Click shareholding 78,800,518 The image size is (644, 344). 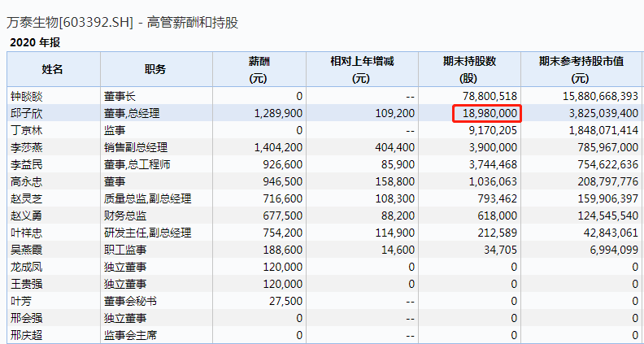pos(490,97)
